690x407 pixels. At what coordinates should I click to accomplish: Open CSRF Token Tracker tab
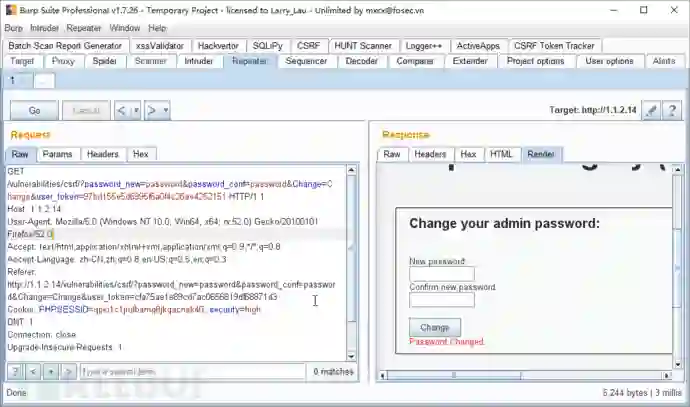coord(554,46)
